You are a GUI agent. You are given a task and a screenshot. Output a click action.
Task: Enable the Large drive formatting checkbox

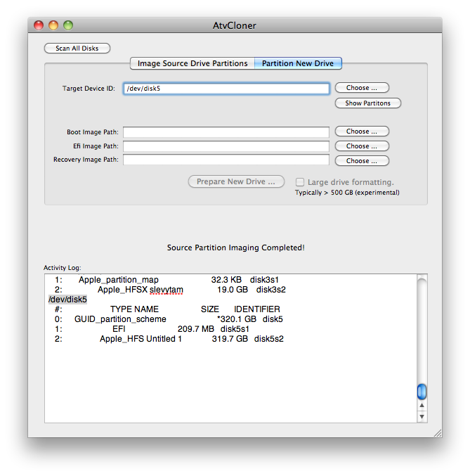(x=300, y=182)
